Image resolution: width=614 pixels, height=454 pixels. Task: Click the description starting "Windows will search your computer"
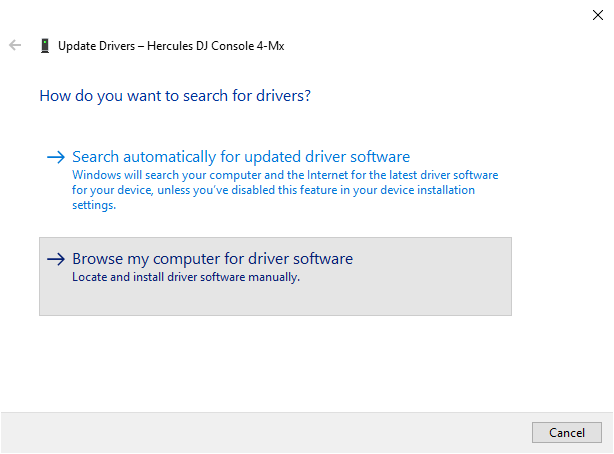tap(285, 190)
